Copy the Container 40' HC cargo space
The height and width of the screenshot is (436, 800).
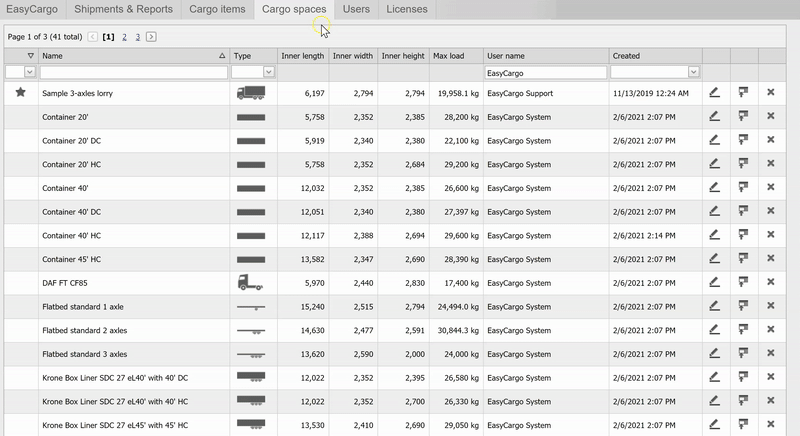click(743, 235)
